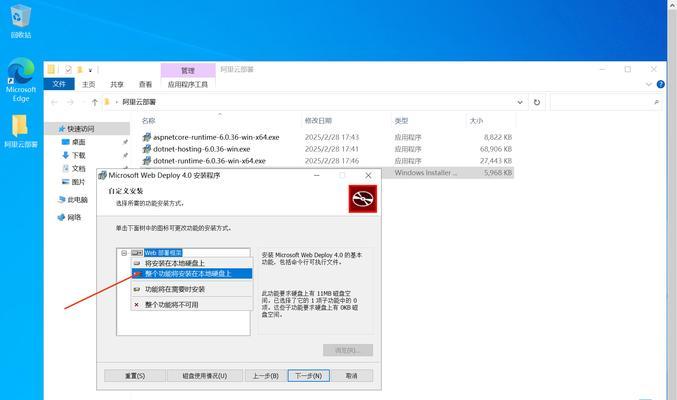Sort files by 大小 column header

point(476,121)
